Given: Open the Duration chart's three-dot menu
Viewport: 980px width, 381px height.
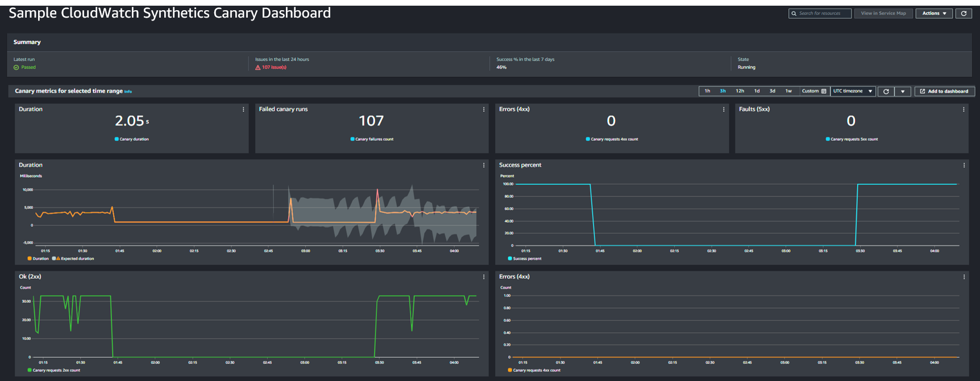Looking at the screenshot, I should point(484,165).
